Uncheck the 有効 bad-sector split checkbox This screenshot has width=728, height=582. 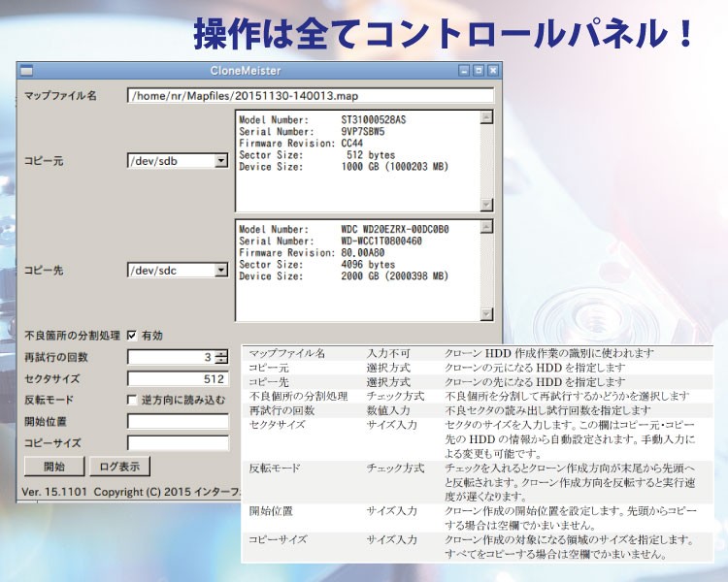pos(132,336)
